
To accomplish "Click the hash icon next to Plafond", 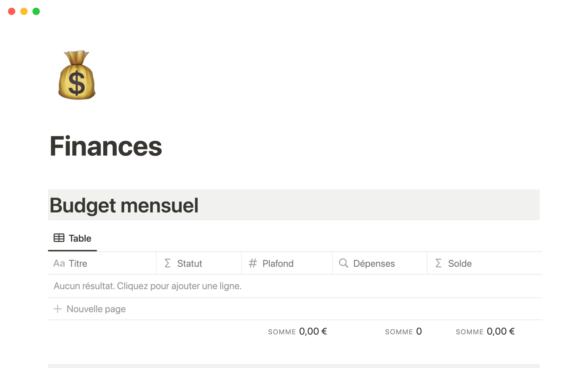I will coord(253,263).
